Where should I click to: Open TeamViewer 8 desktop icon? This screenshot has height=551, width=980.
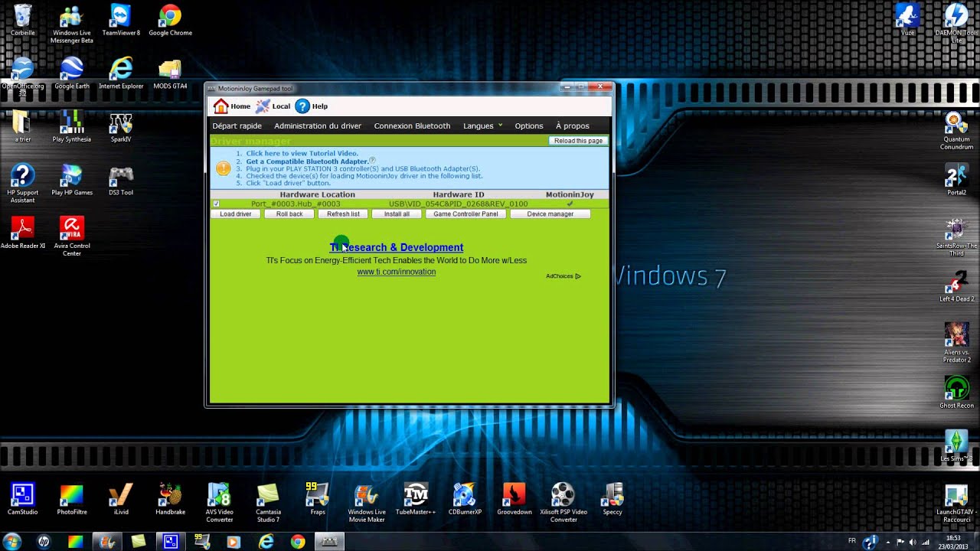pos(121,20)
